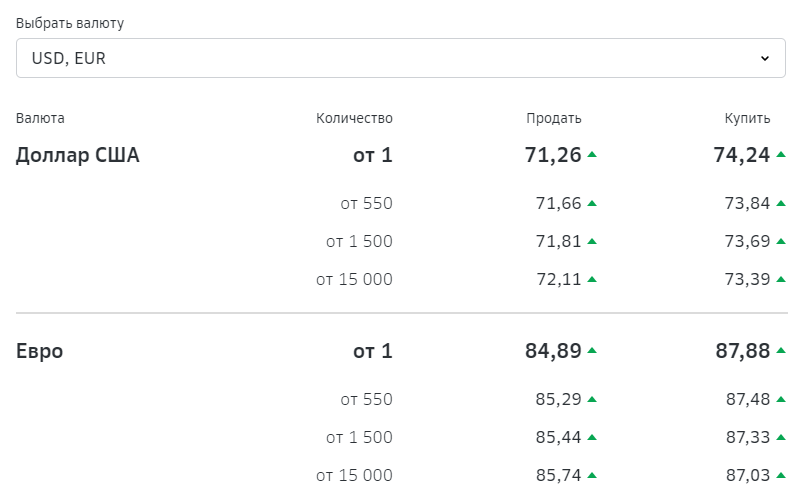Screen dimensions: 812x504
Task: Click green up arrow beside 87,88
Action: (781, 351)
